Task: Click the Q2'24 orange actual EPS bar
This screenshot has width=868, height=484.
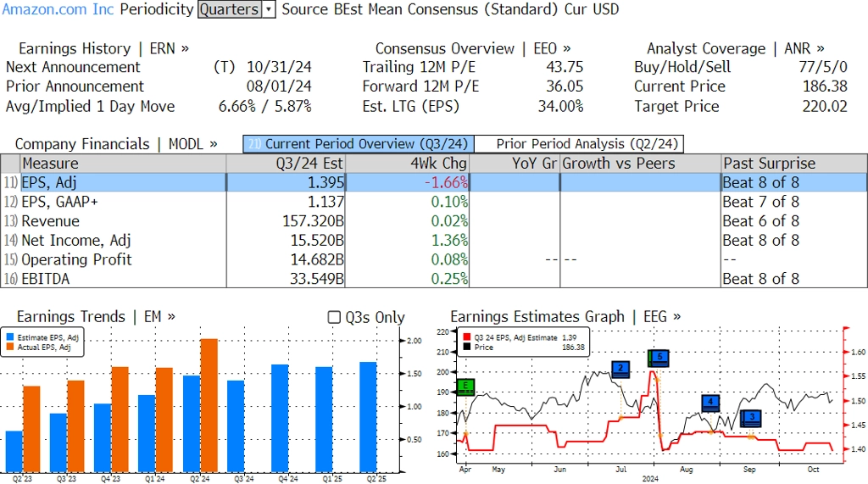Action: point(209,406)
